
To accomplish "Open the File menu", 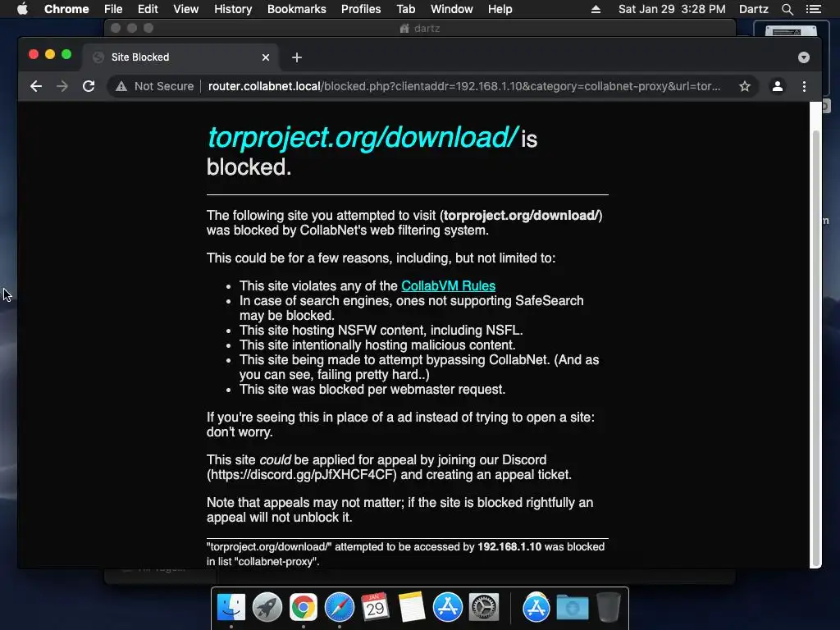I will click(x=113, y=9).
